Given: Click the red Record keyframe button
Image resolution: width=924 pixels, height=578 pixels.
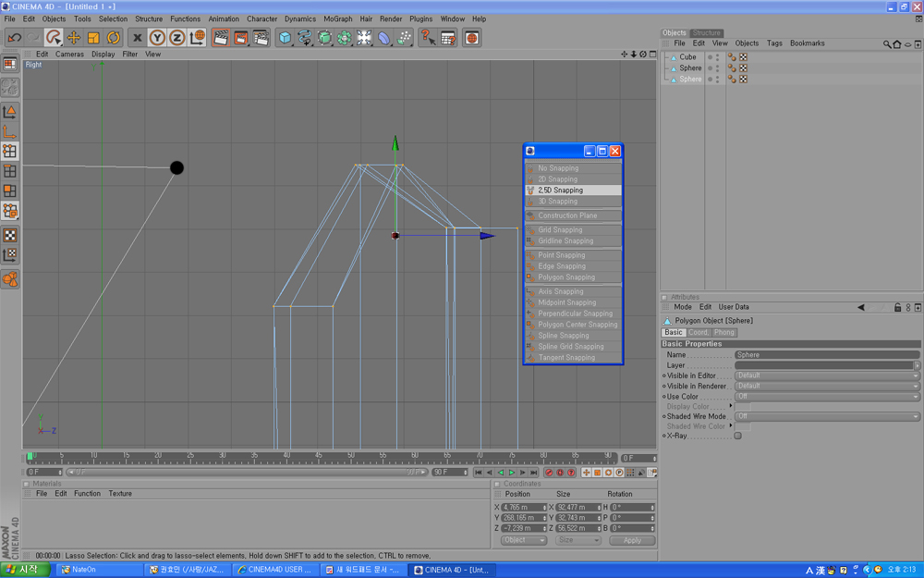Looking at the screenshot, I should coord(549,473).
